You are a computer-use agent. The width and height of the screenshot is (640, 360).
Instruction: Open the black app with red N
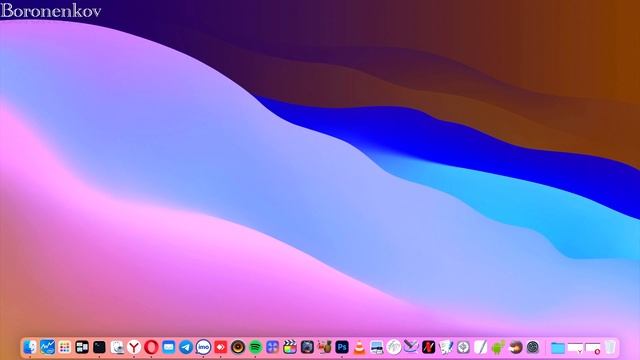click(429, 347)
